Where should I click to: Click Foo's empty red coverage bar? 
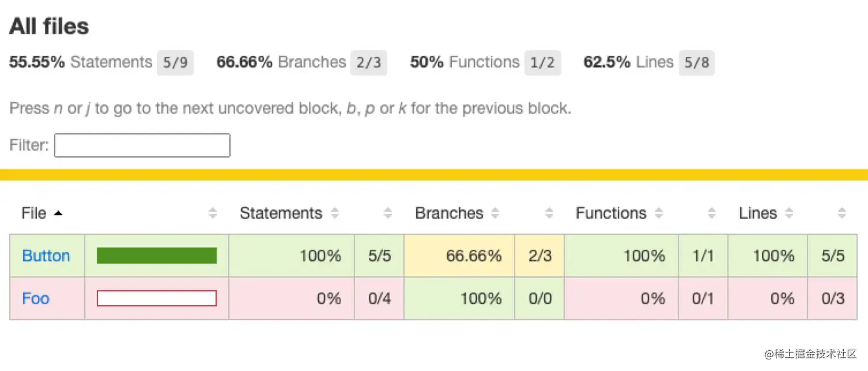coord(157,298)
